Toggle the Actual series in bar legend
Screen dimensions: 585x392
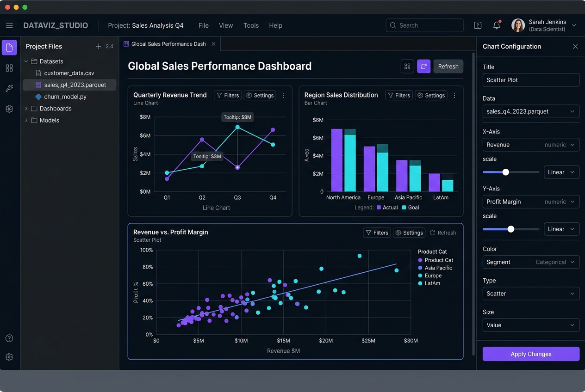[x=387, y=208]
